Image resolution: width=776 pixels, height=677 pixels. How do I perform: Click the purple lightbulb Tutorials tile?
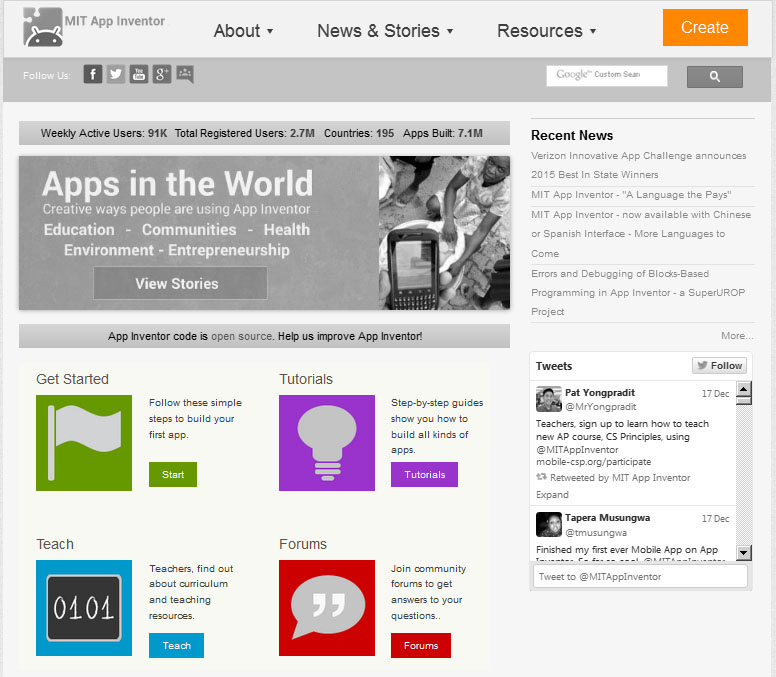point(327,443)
